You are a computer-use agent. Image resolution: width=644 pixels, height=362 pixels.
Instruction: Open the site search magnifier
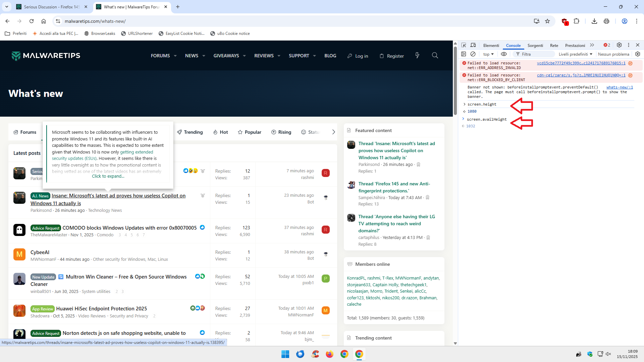[435, 55]
